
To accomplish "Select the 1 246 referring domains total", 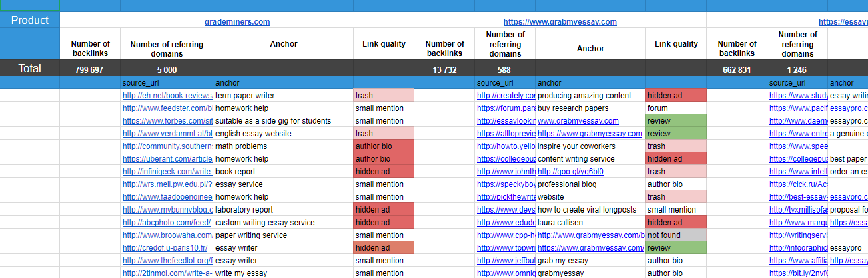I will [x=797, y=69].
